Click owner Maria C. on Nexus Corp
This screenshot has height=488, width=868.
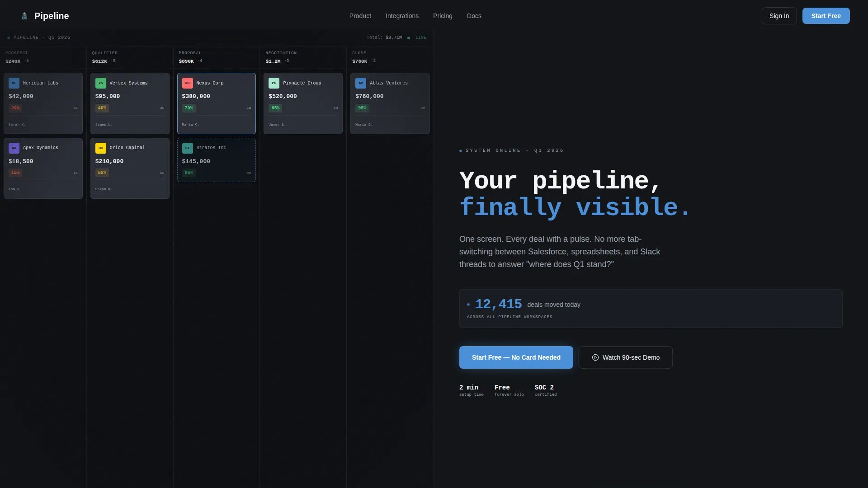tap(190, 125)
